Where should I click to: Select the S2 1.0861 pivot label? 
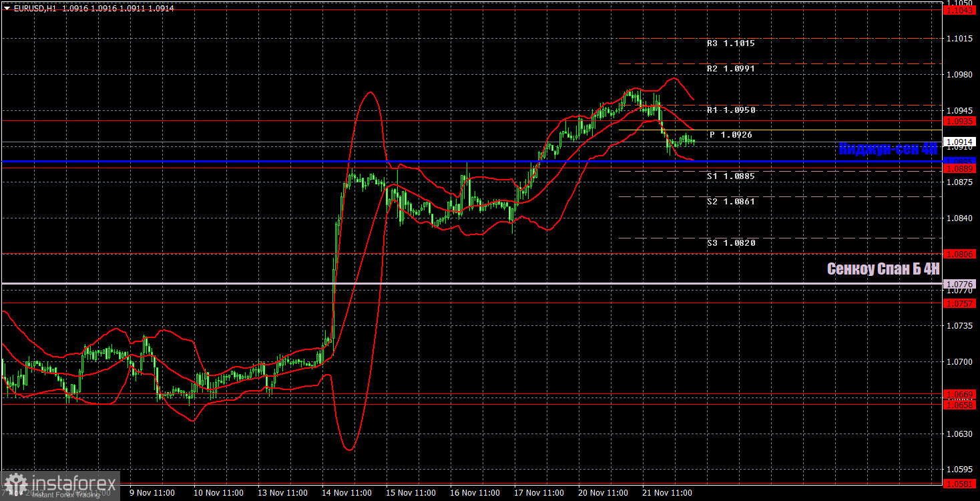(731, 202)
